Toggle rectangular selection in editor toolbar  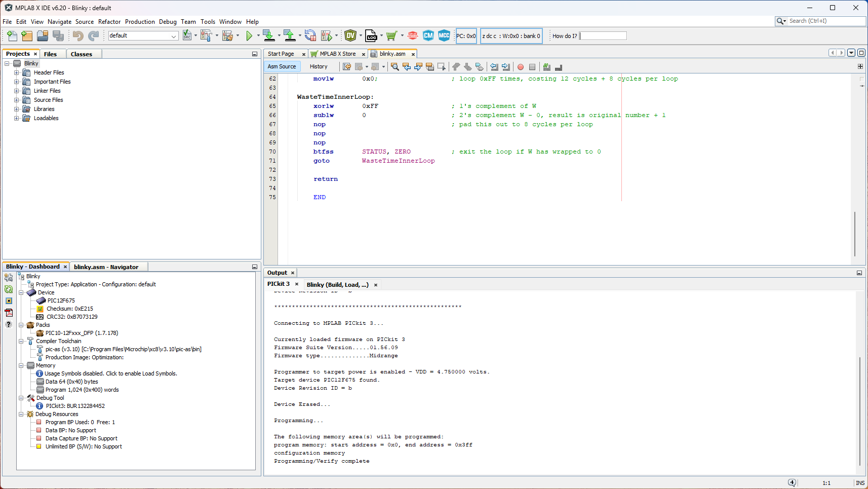tap(442, 67)
